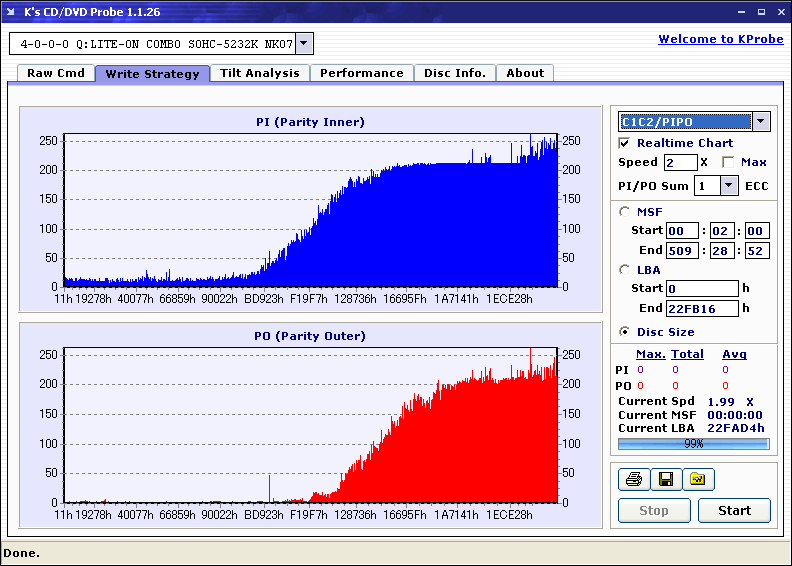
Task: Click the PI/PO Sum value field
Action: 707,186
